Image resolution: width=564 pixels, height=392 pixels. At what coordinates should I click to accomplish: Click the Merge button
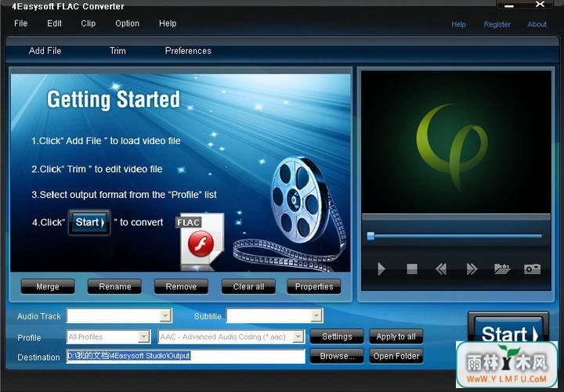point(48,286)
